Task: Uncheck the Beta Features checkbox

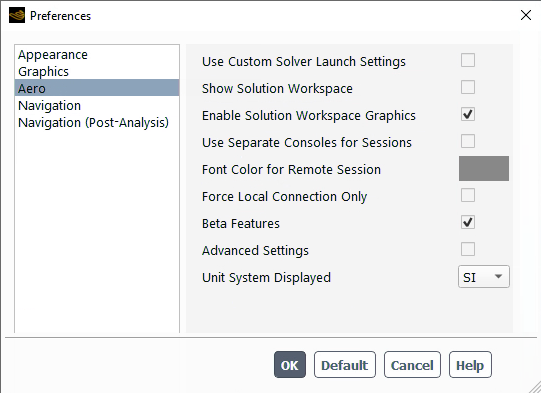Action: [468, 222]
